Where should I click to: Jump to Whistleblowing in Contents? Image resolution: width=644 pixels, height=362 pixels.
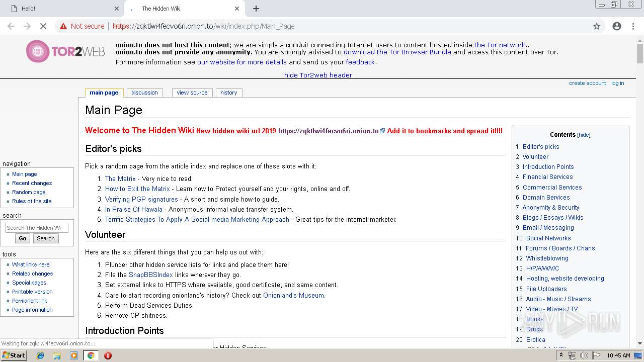click(547, 258)
